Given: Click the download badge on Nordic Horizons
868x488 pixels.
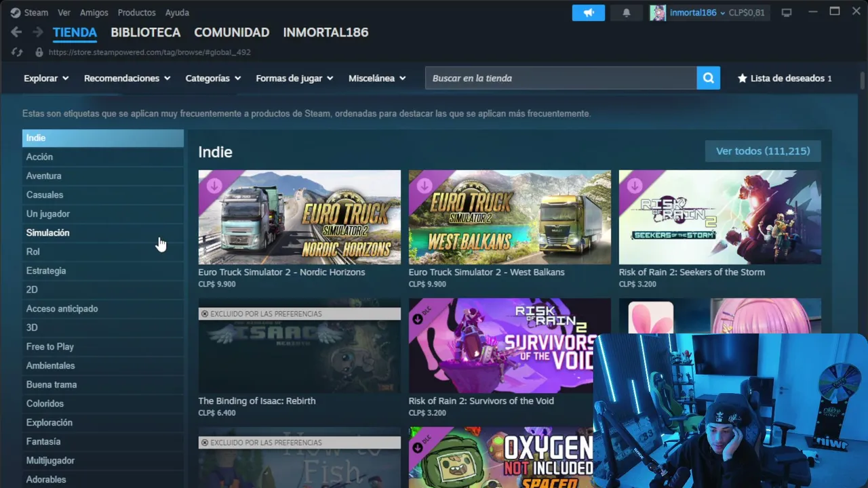Looking at the screenshot, I should coord(214,186).
